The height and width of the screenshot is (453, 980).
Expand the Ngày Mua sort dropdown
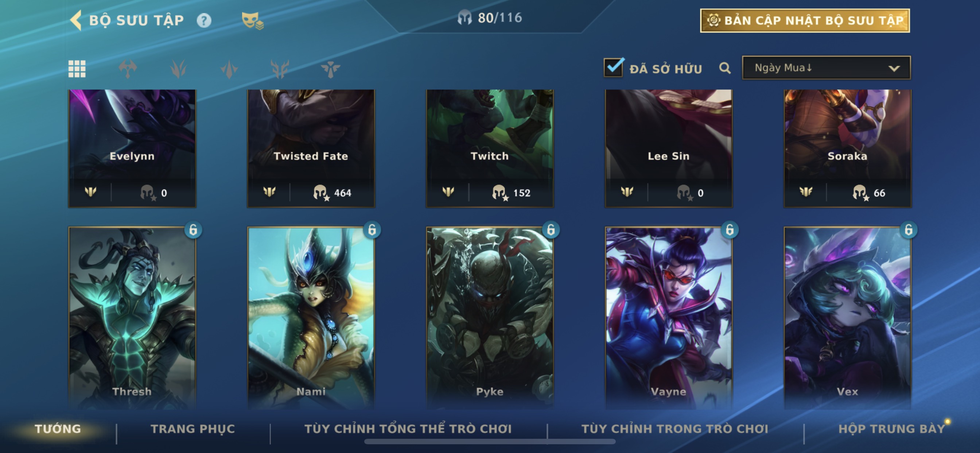pos(826,68)
